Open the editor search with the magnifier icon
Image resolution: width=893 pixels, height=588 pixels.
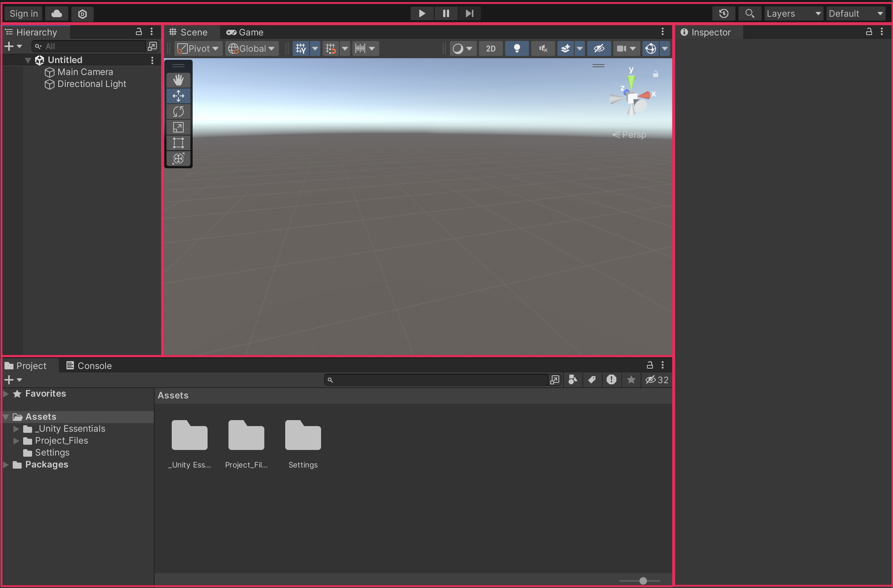[750, 13]
